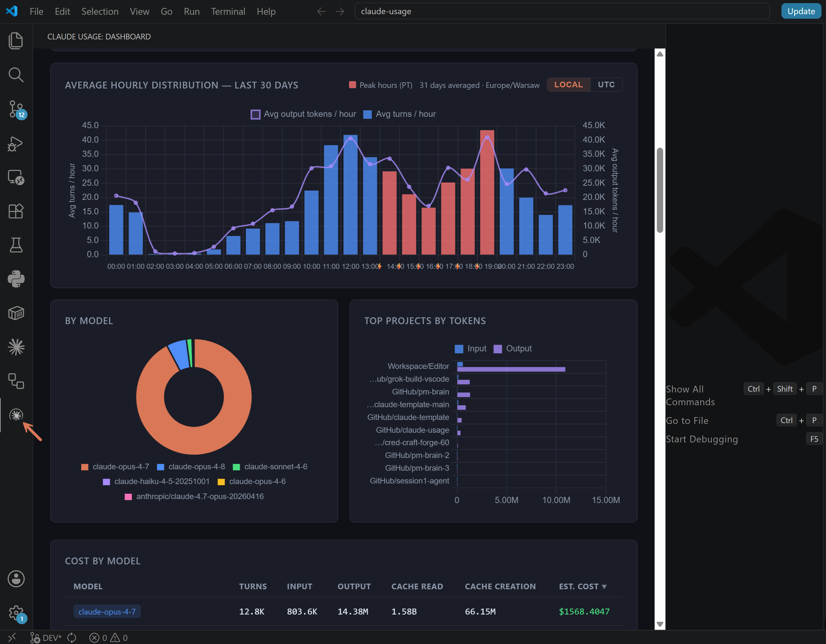
Task: Switch the chart to LOCAL time
Action: (x=568, y=85)
